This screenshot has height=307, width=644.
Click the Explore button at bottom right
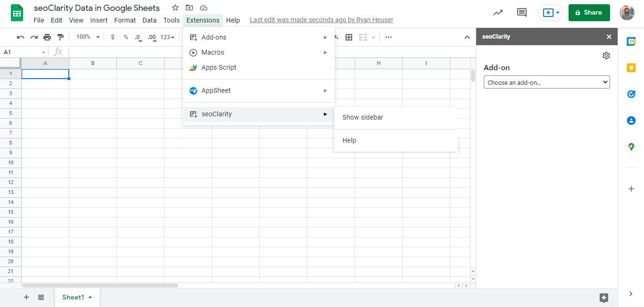[604, 298]
